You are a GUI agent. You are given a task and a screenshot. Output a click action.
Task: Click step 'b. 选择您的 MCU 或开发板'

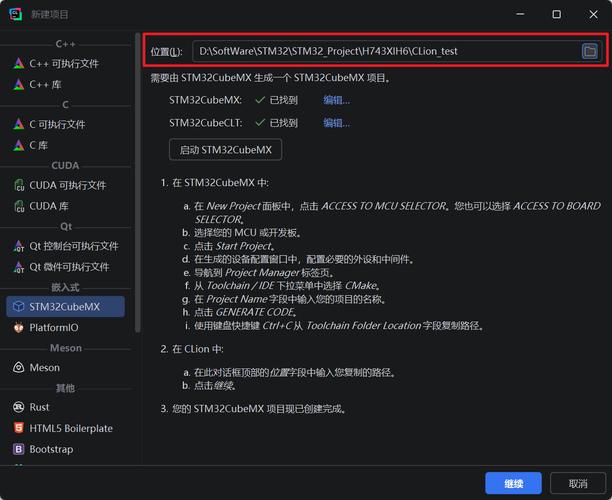(242, 233)
